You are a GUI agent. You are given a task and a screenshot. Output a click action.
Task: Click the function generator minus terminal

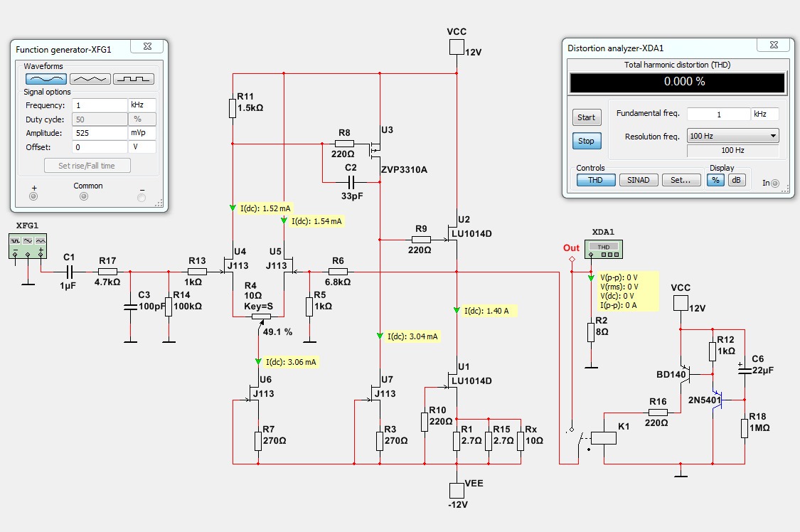tap(142, 198)
